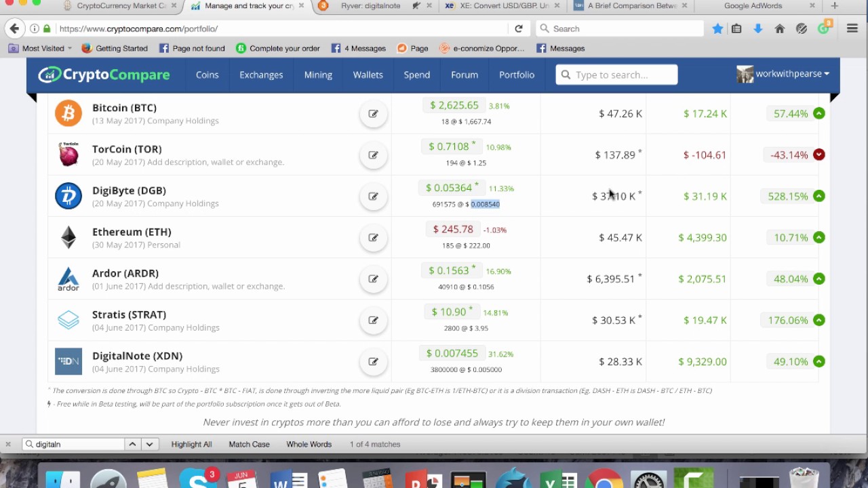
Task: Click the DigitalNote (XDN) coin name
Action: click(137, 356)
